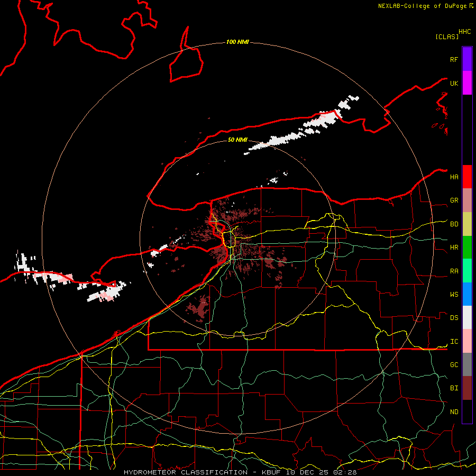Click the GR legend label
This screenshot has height=476, width=476.
coord(454,200)
